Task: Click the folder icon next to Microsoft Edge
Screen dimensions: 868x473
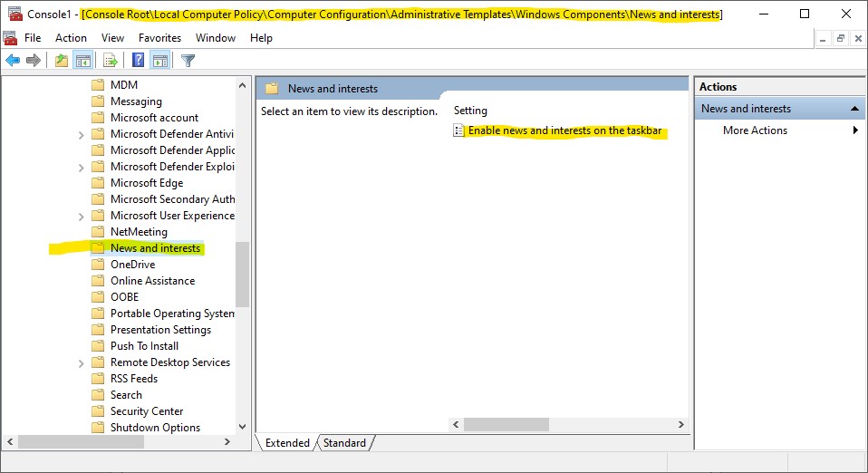Action: 98,183
